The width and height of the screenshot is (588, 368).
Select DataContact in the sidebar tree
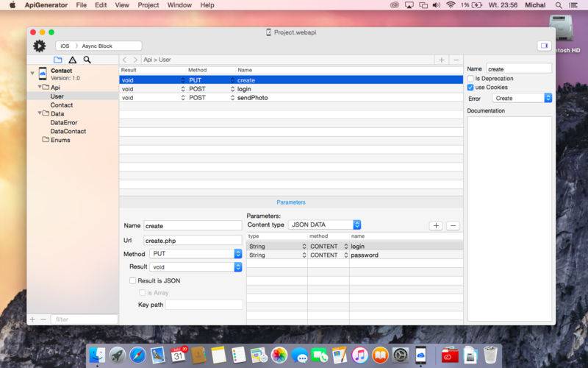(x=68, y=131)
